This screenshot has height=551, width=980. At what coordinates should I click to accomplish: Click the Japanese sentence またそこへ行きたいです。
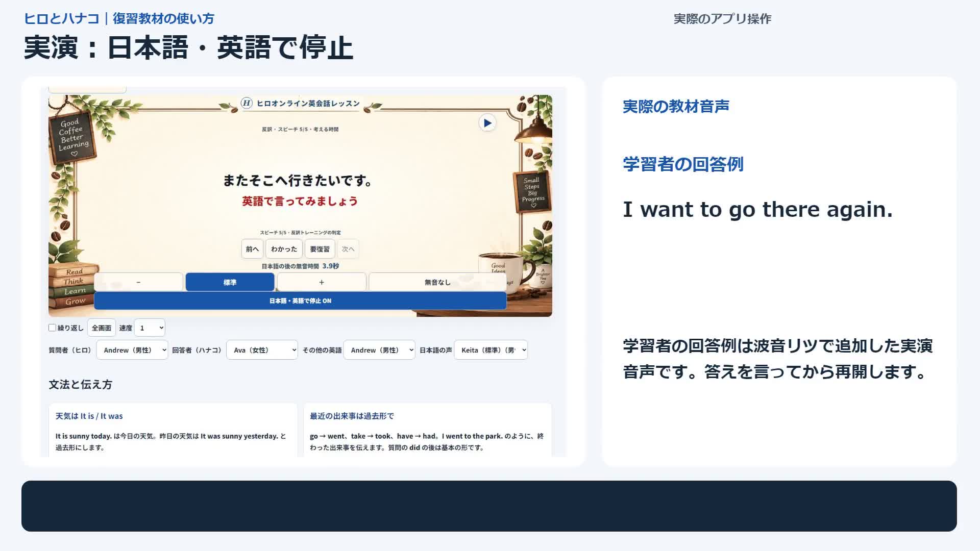point(298,181)
